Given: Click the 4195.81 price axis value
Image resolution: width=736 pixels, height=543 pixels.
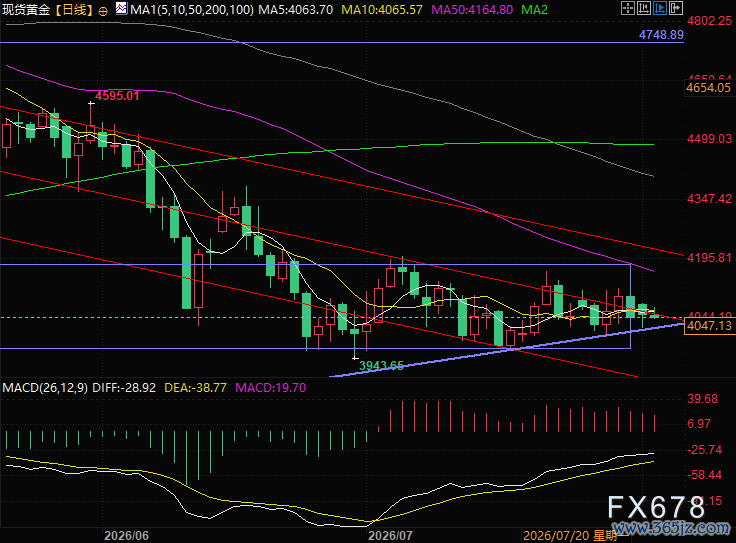Looking at the screenshot, I should point(709,258).
